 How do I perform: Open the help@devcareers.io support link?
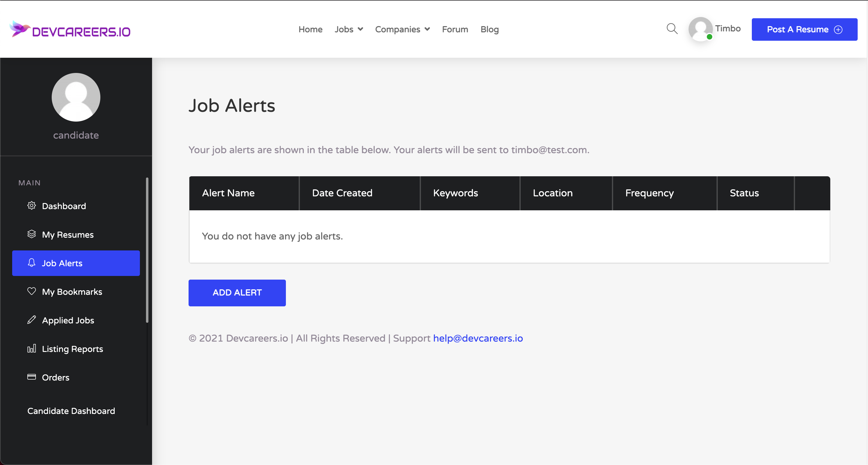(477, 338)
